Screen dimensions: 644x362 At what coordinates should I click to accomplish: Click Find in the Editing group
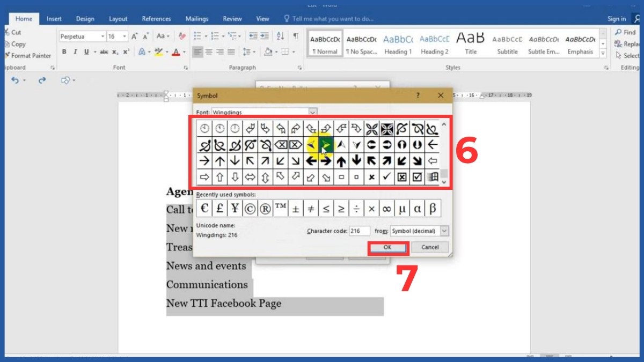625,32
